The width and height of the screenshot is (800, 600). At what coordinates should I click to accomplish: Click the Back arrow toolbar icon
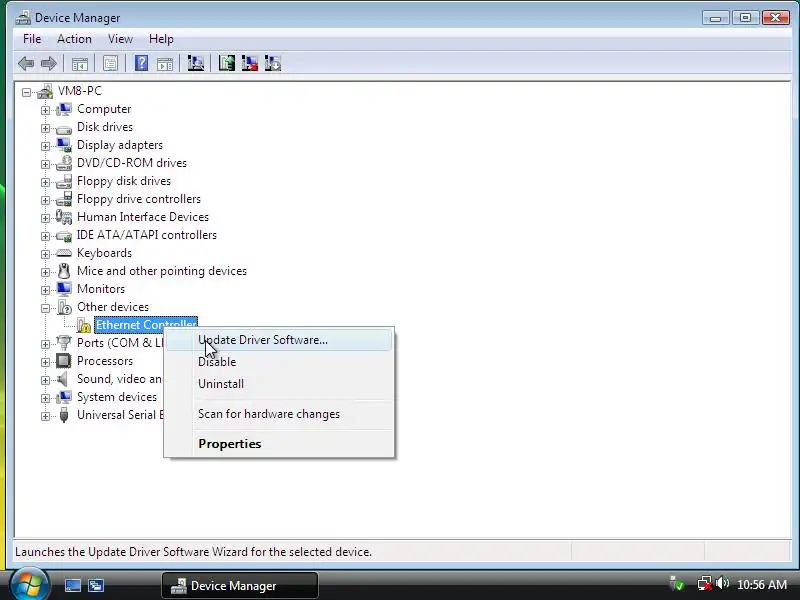[x=26, y=64]
